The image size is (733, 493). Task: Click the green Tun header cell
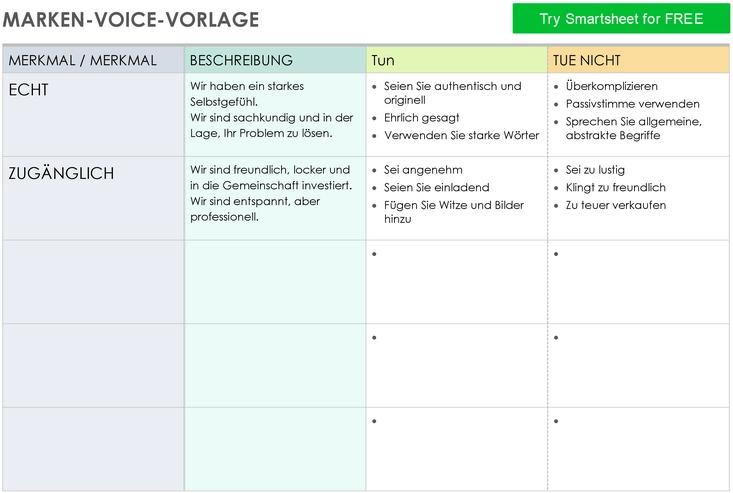coord(456,60)
